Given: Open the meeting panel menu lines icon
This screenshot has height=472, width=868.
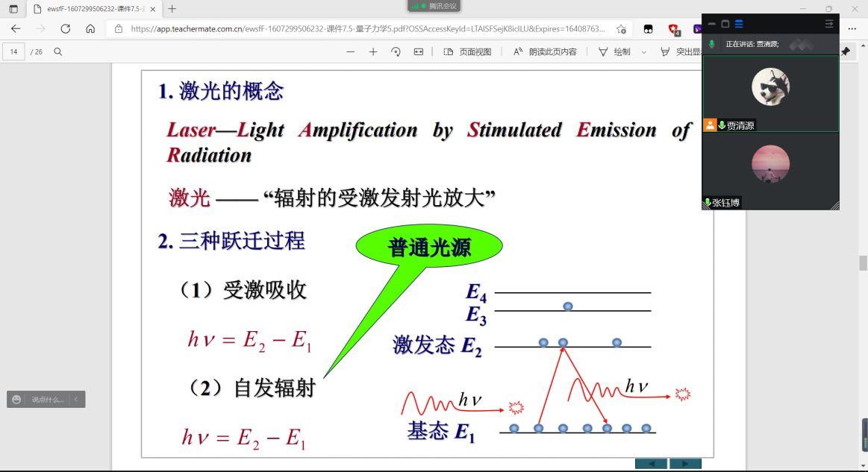Looking at the screenshot, I should click(x=829, y=24).
